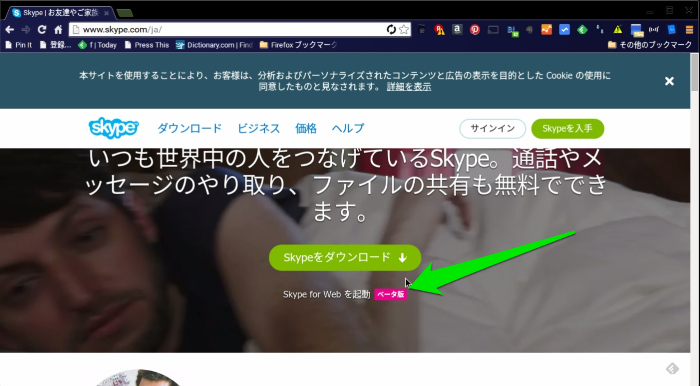Go to browser home page icon

[58, 29]
